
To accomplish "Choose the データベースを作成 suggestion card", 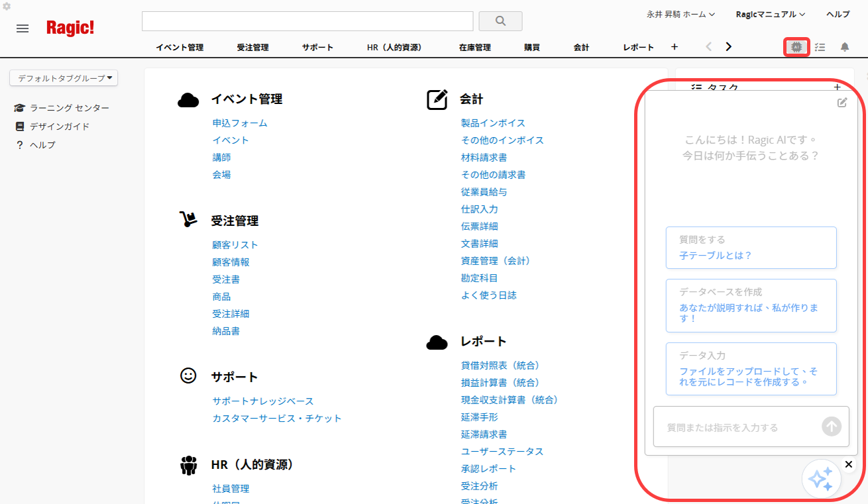I will click(x=751, y=305).
